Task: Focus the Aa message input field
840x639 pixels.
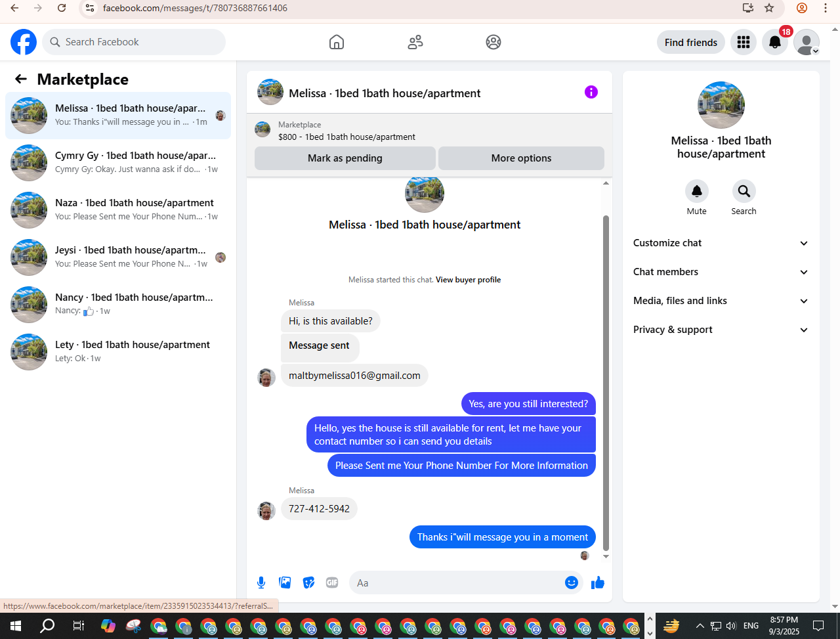Action: click(458, 583)
